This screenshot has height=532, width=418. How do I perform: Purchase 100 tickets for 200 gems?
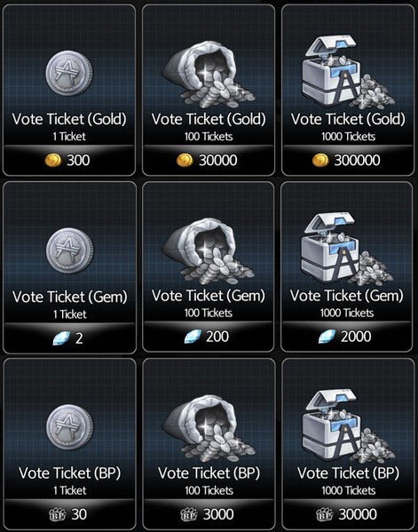coord(209,337)
